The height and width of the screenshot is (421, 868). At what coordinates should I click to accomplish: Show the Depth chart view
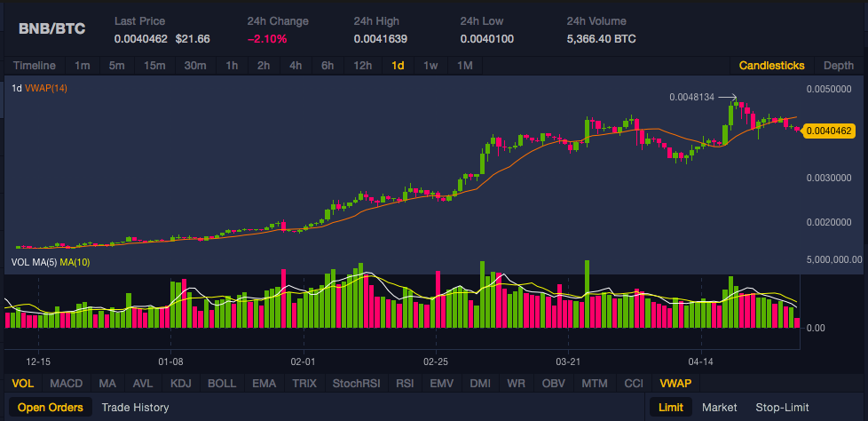click(838, 66)
